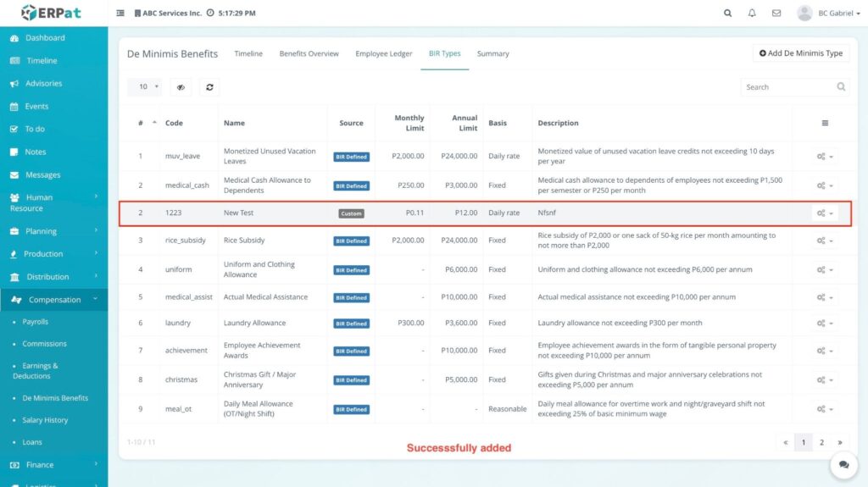Open the Benefits Overview tab
This screenshot has width=868, height=487.
point(309,53)
